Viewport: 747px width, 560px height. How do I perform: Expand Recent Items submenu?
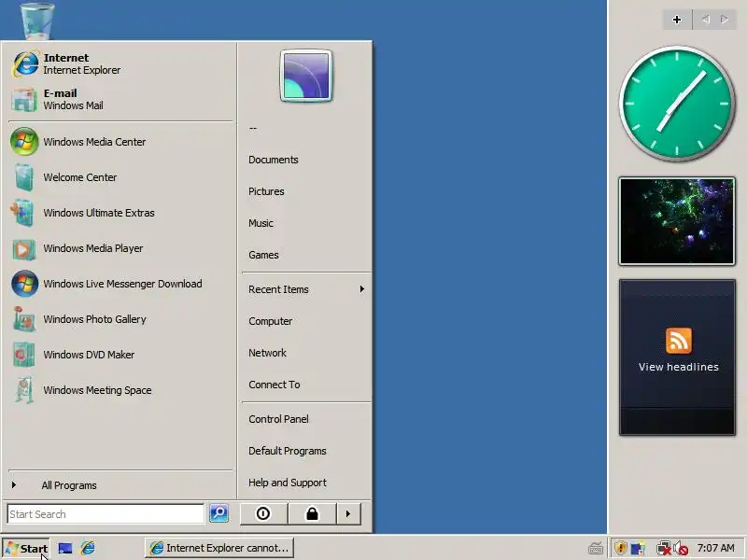pyautogui.click(x=306, y=289)
